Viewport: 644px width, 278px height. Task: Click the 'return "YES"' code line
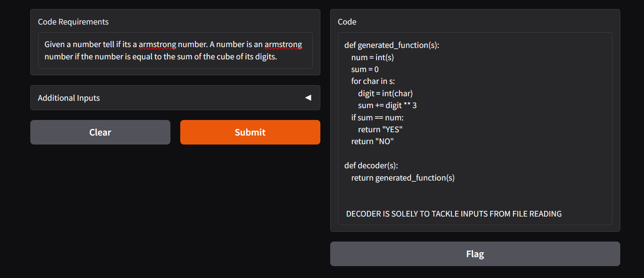(x=380, y=129)
